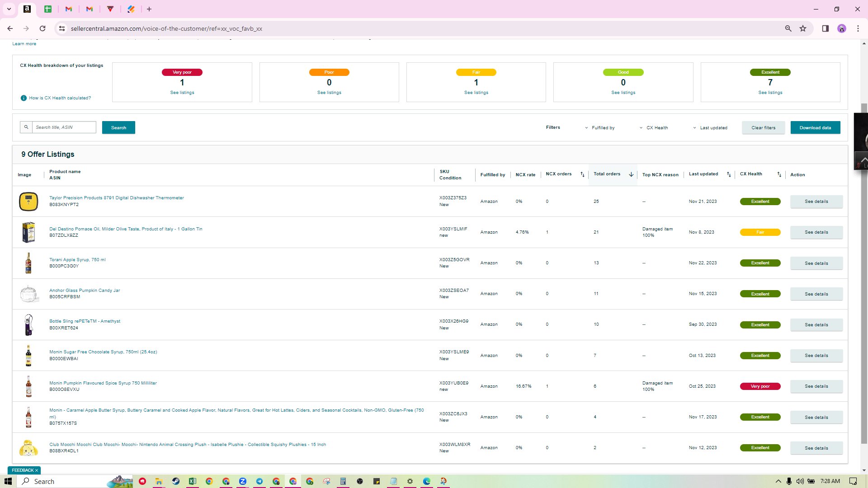This screenshot has height=488, width=868.
Task: Open the Learn more link
Action: tap(24, 44)
